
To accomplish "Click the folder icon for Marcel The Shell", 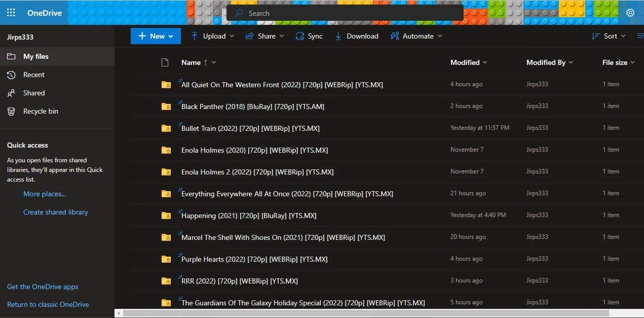I will pos(166,237).
